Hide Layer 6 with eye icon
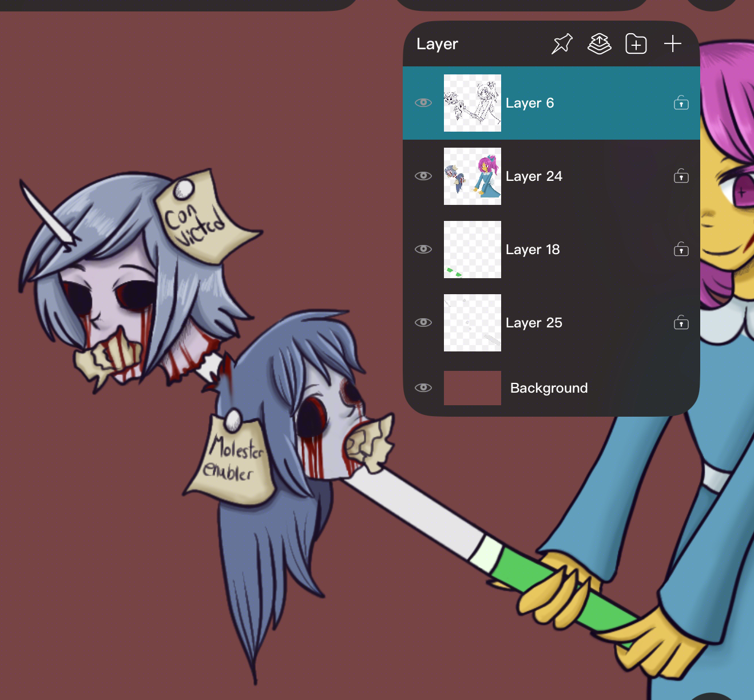Image resolution: width=754 pixels, height=700 pixels. tap(423, 103)
